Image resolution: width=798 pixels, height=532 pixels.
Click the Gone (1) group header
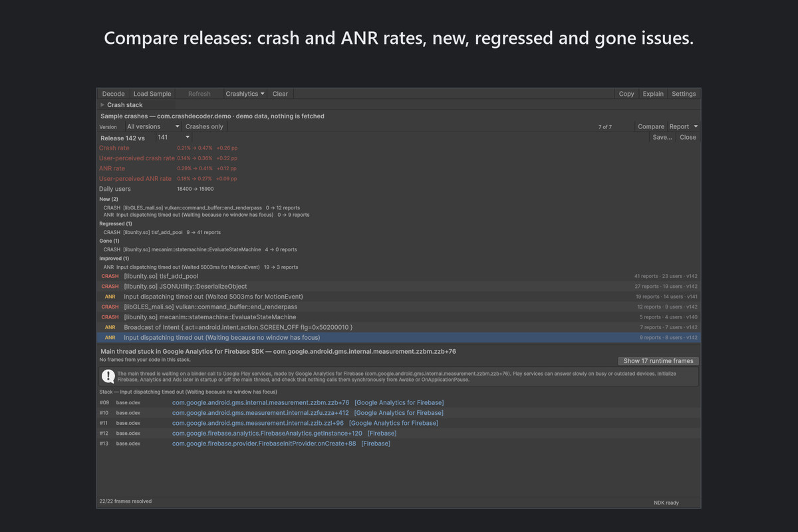(110, 241)
